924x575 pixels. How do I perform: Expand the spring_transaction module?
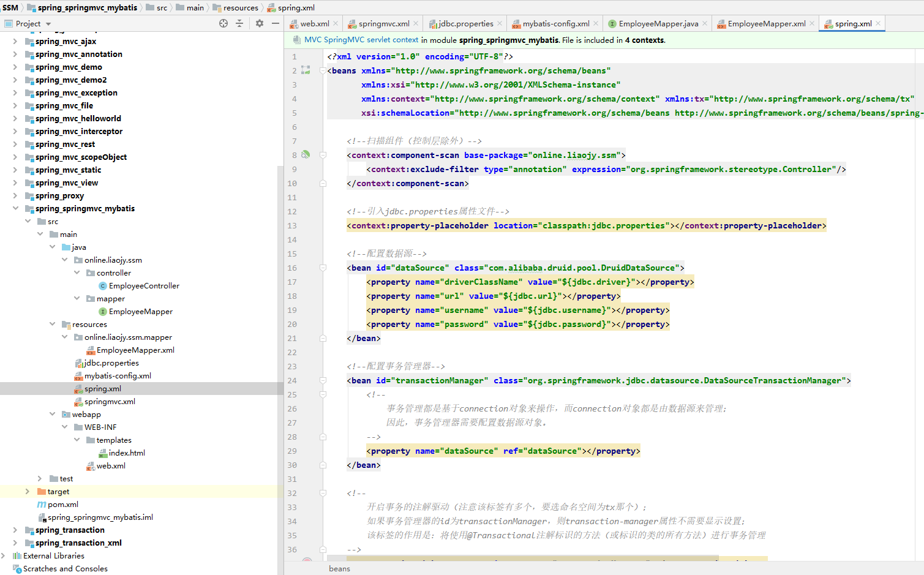(15, 530)
